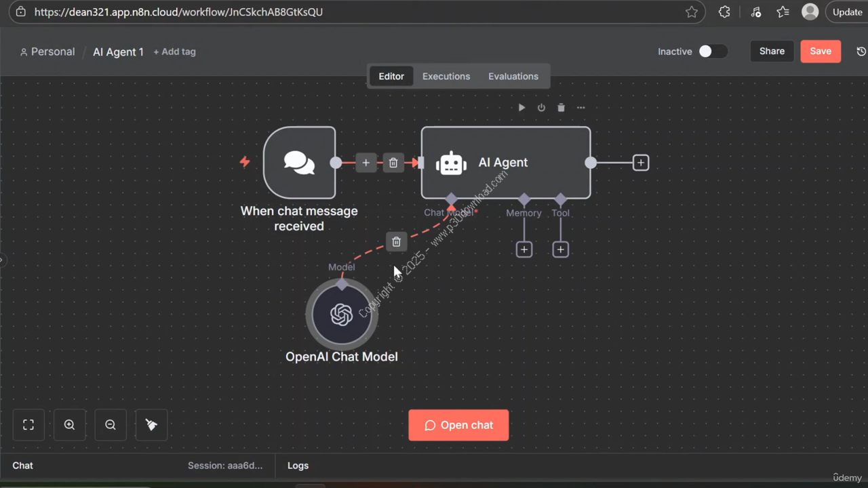
Task: Save the workflow
Action: click(820, 52)
